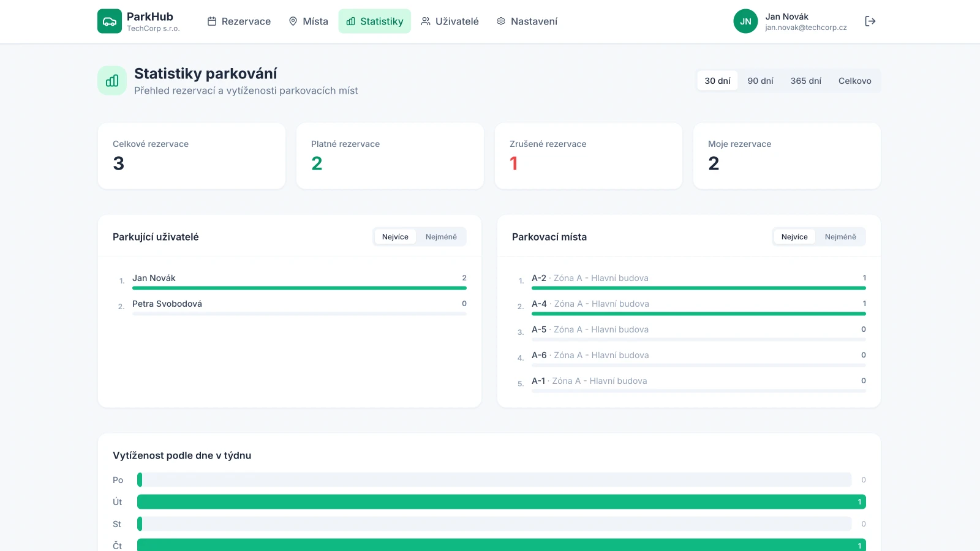The width and height of the screenshot is (980, 551).
Task: Click the Út weekday occupancy bar
Action: pyautogui.click(x=501, y=502)
